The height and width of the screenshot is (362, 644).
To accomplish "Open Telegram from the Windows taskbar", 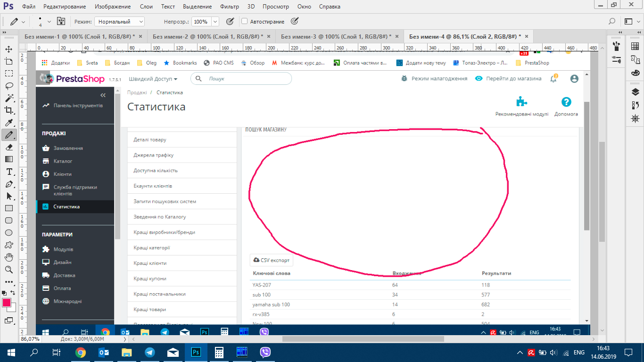I will click(150, 352).
